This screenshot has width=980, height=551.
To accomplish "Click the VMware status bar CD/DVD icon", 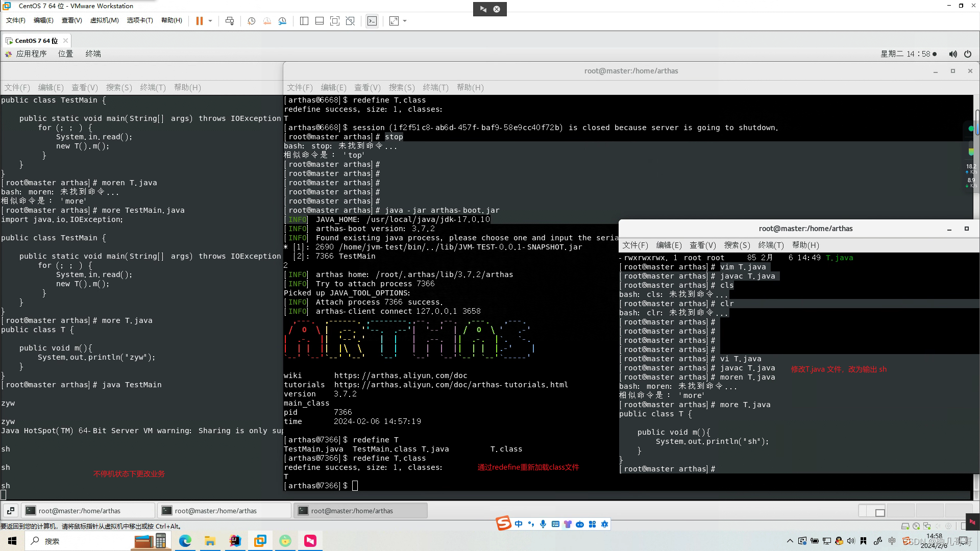I will pyautogui.click(x=916, y=526).
